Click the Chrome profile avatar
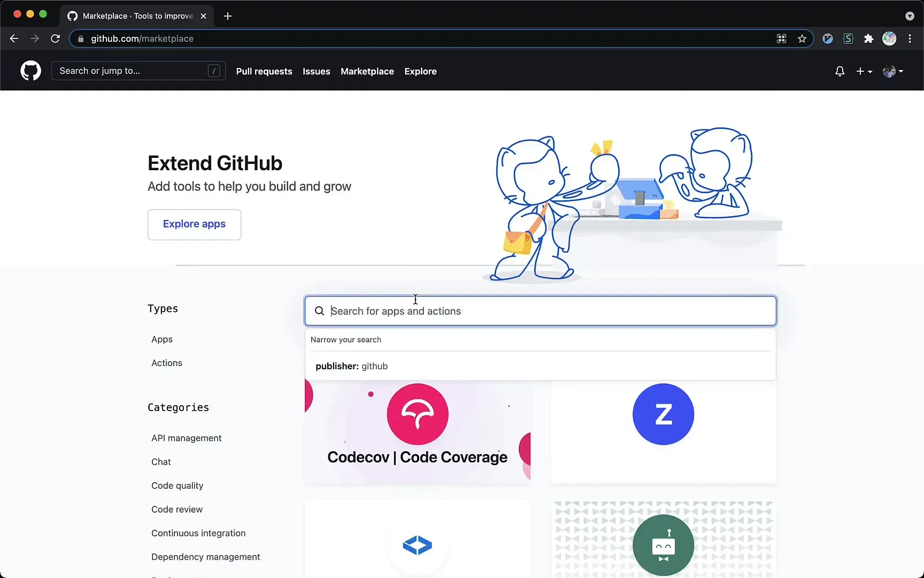This screenshot has width=924, height=578. click(889, 39)
